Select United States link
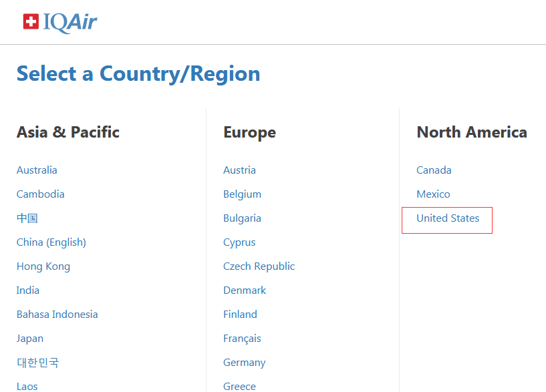Screen dimensions: 546x392 (x=448, y=218)
